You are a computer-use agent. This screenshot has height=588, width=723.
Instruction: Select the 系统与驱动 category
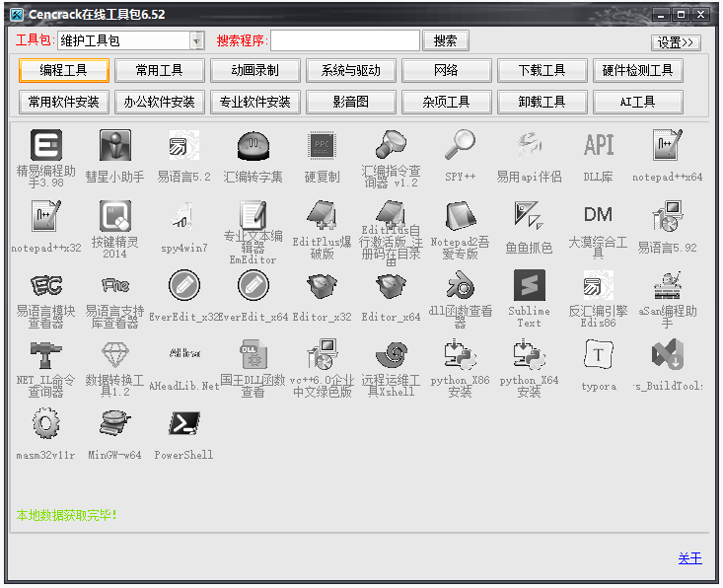coord(350,71)
